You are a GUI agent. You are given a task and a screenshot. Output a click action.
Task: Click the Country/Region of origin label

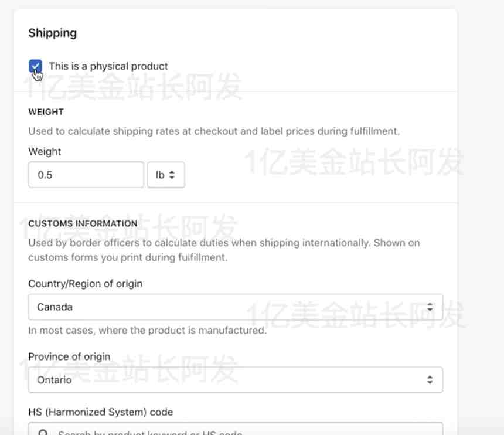click(85, 284)
